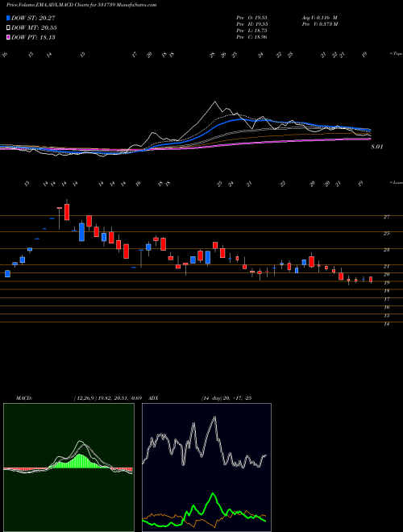Click the first blue candlestick at chart start
Image resolution: width=403 pixels, height=532 pixels.
point(7,273)
